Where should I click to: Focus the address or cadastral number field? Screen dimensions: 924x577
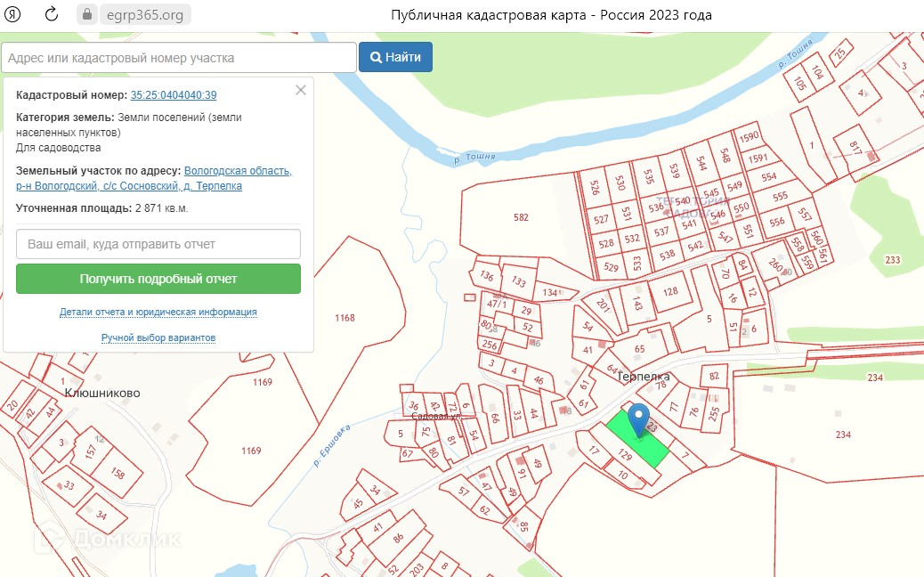point(178,58)
